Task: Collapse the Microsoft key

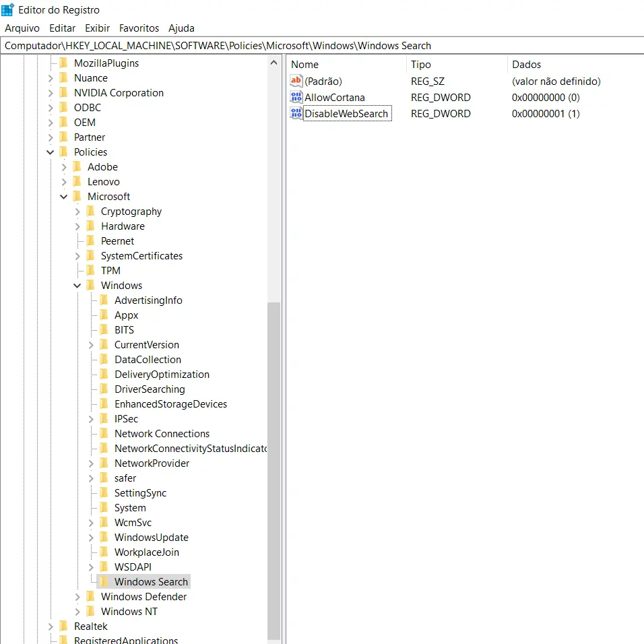Action: [x=64, y=196]
